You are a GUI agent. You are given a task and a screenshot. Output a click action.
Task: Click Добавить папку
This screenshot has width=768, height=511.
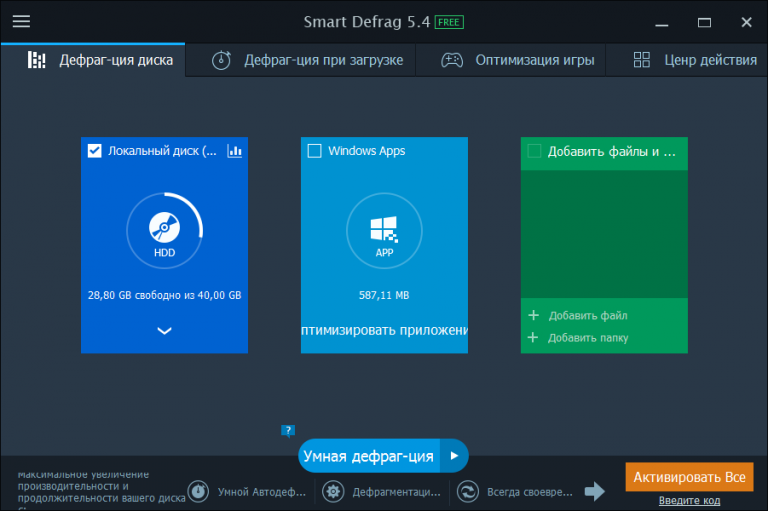(588, 338)
